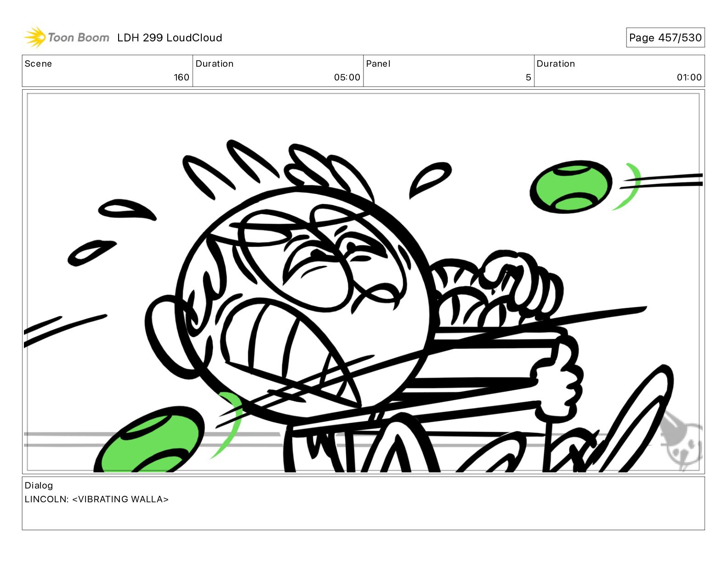The height and width of the screenshot is (563, 728).
Task: Select the panel number '5'
Action: pos(529,77)
